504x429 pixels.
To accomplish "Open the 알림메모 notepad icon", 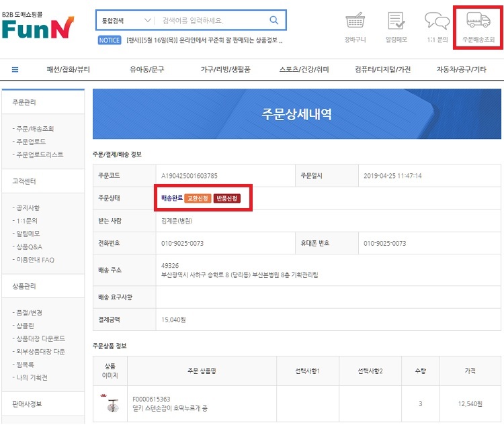I will [396, 21].
